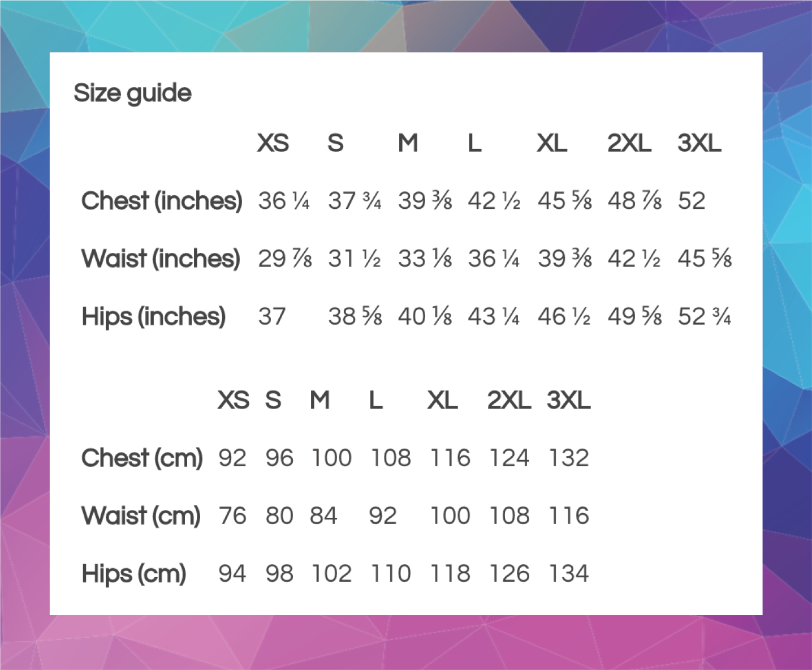Select the Hips (inches) row label
Screen dimensions: 812x670
click(153, 316)
